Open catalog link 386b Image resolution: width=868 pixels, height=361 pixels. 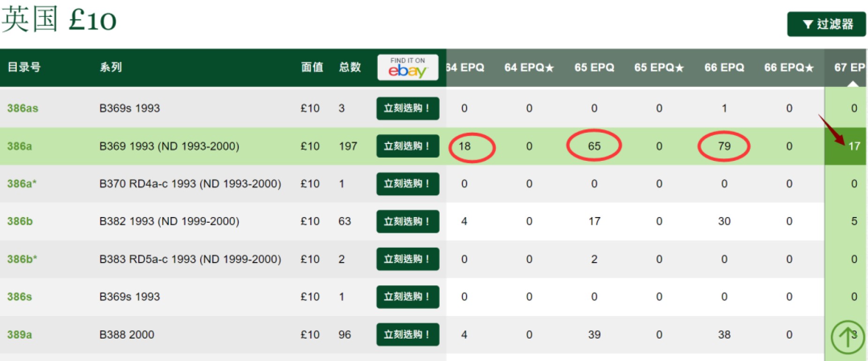20,221
